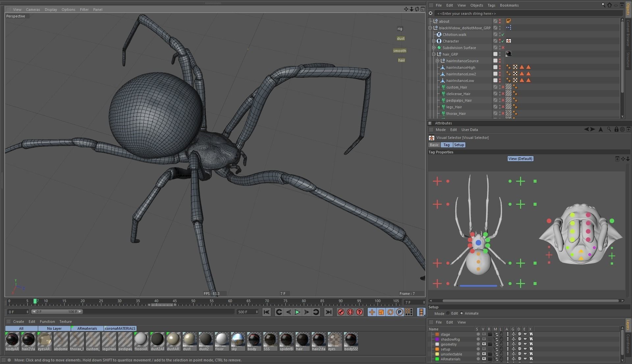Click the dust button in viewport
632x364 pixels.
coord(401,39)
